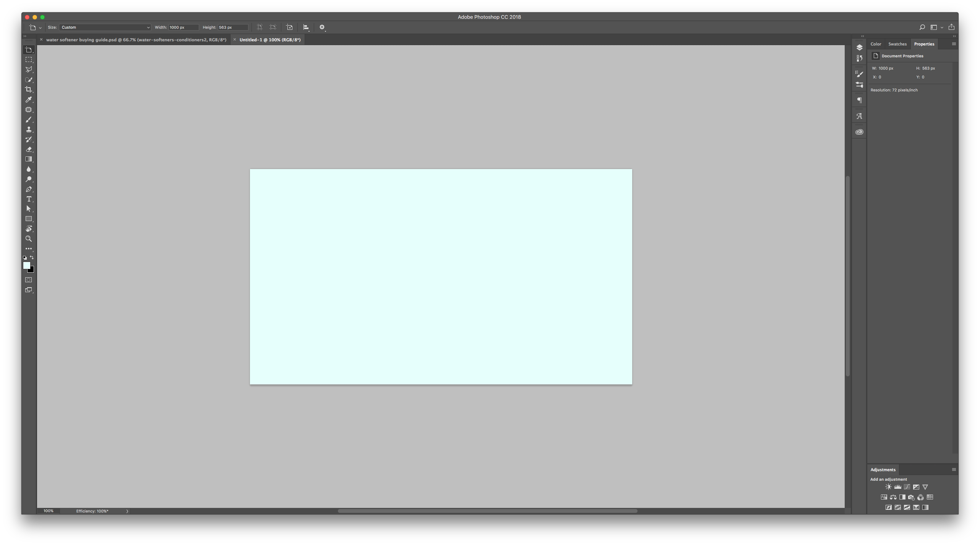Select the Type tool

click(x=29, y=199)
